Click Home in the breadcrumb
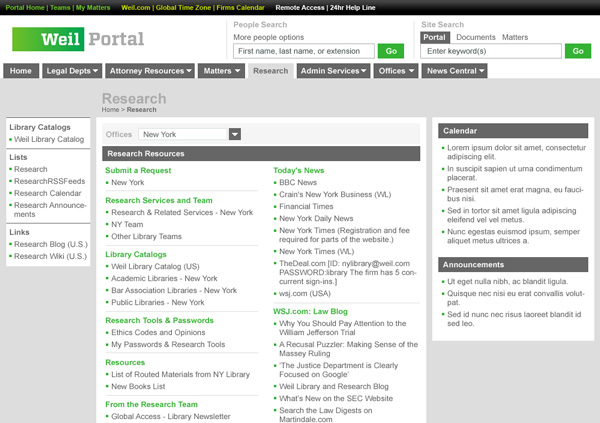 coord(110,109)
